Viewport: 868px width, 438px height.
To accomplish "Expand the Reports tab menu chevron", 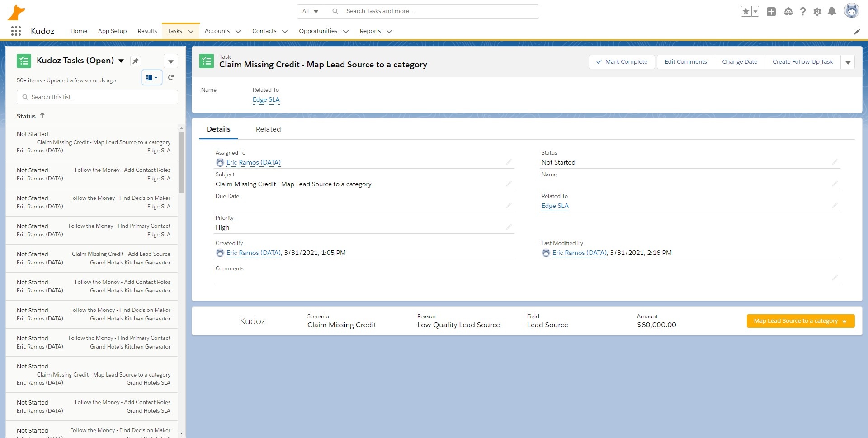I will point(389,32).
